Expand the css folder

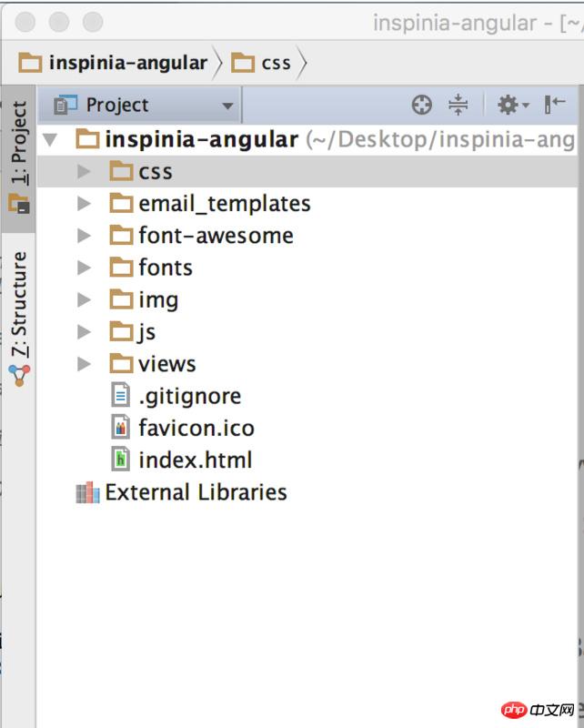click(x=84, y=171)
